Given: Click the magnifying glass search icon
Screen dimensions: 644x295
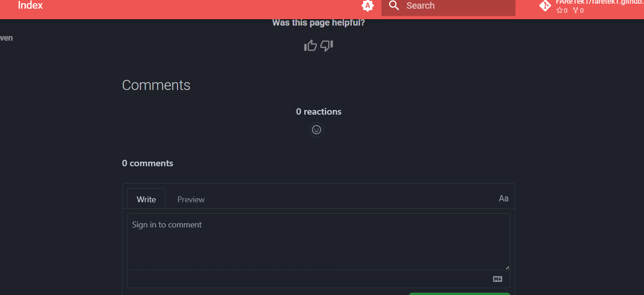Looking at the screenshot, I should pyautogui.click(x=394, y=6).
